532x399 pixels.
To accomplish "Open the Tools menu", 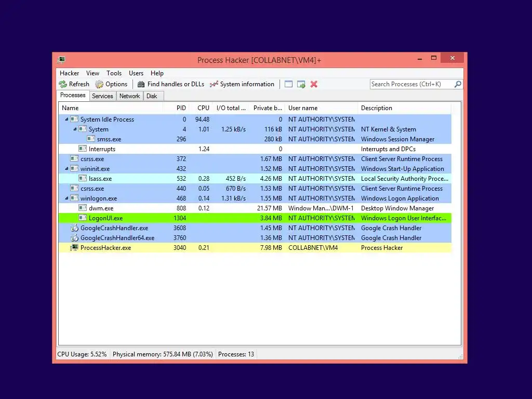I will coord(114,73).
